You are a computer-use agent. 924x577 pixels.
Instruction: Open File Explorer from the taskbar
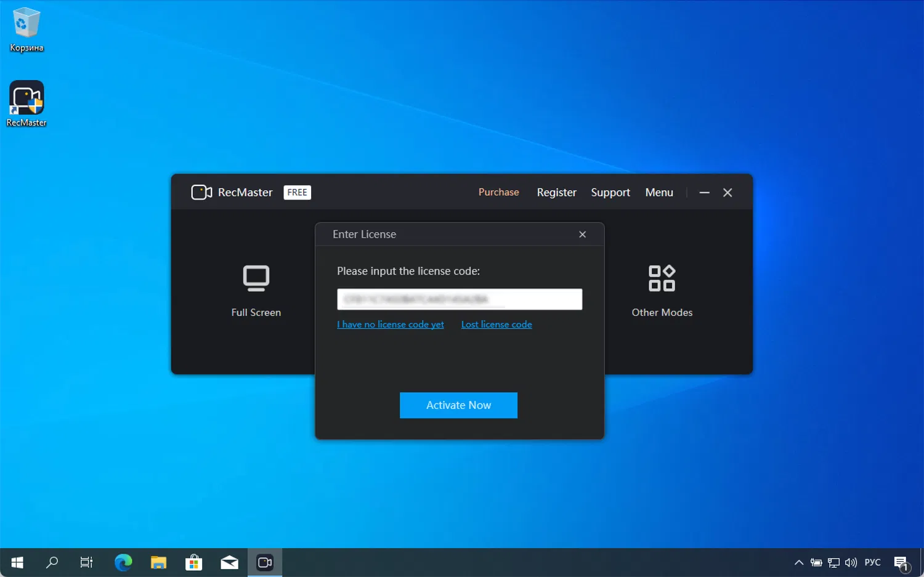click(158, 562)
